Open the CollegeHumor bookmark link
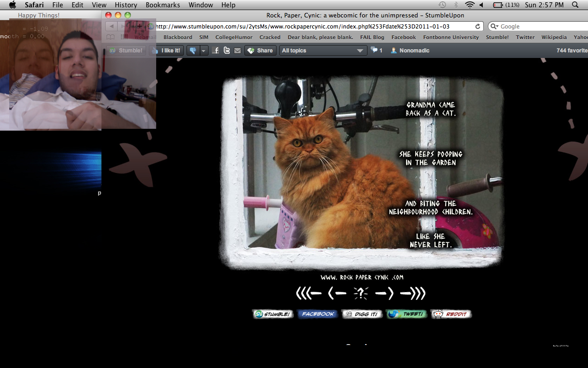Image resolution: width=588 pixels, height=368 pixels. [233, 37]
